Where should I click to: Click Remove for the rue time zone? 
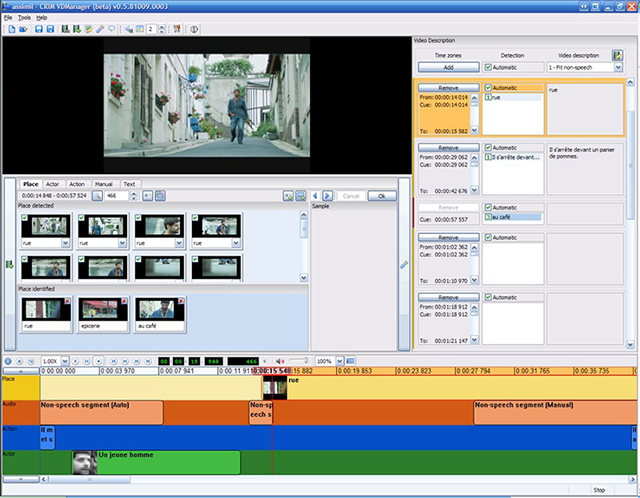coord(449,88)
